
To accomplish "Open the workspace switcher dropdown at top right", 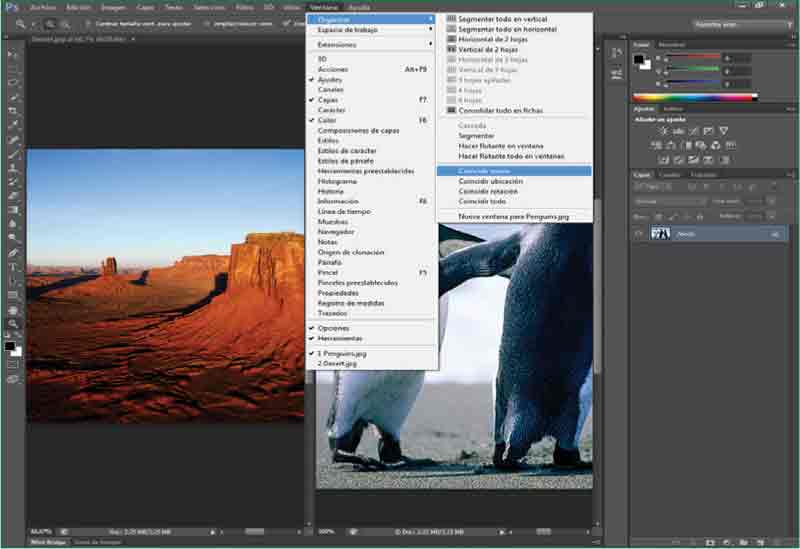I will 741,23.
